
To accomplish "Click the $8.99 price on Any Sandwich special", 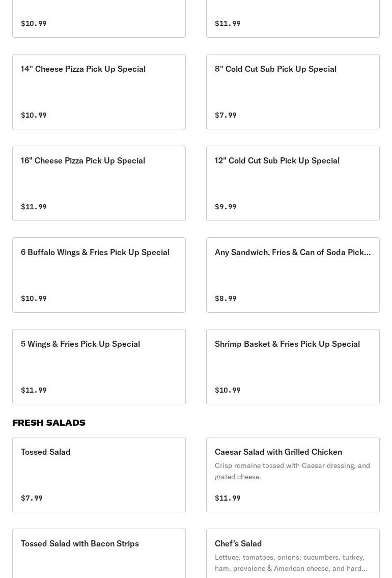I will pyautogui.click(x=226, y=298).
